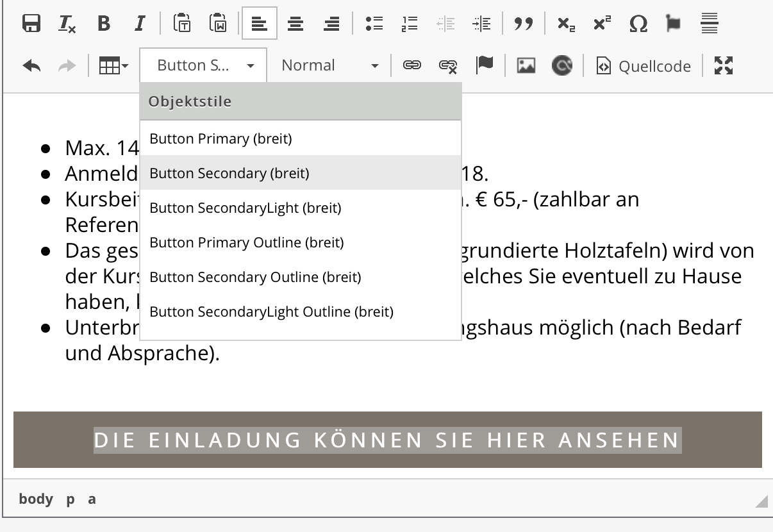Click the Insert Image icon
The height and width of the screenshot is (532, 773).
point(526,65)
